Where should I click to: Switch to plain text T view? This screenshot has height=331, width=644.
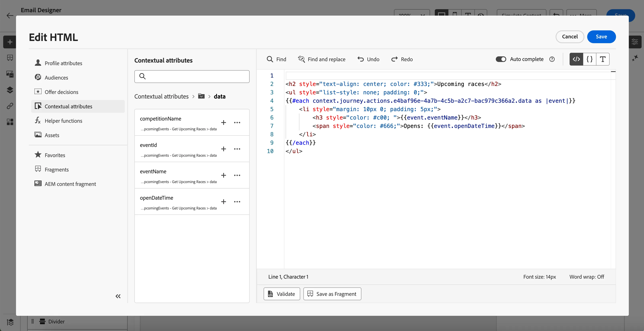coord(602,59)
